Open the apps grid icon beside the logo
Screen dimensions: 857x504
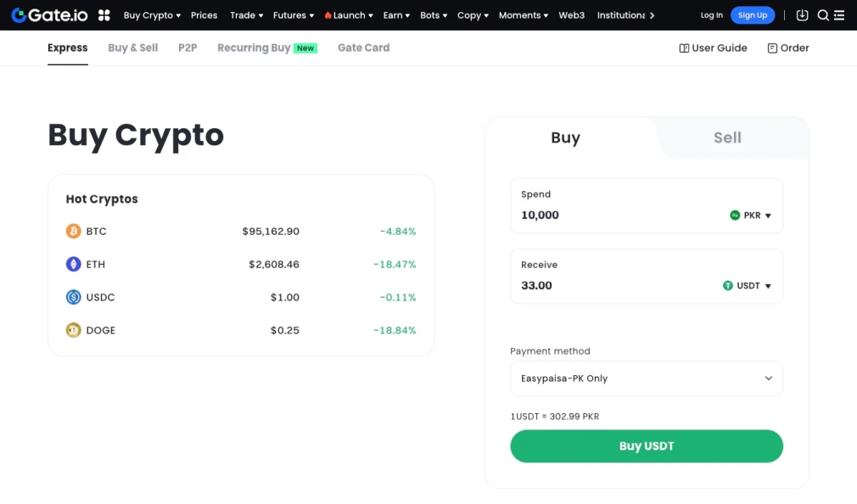tap(104, 14)
